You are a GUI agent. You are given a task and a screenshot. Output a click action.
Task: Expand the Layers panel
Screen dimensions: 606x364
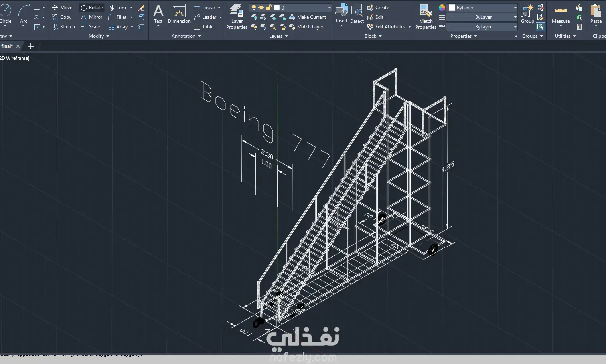[x=278, y=36]
